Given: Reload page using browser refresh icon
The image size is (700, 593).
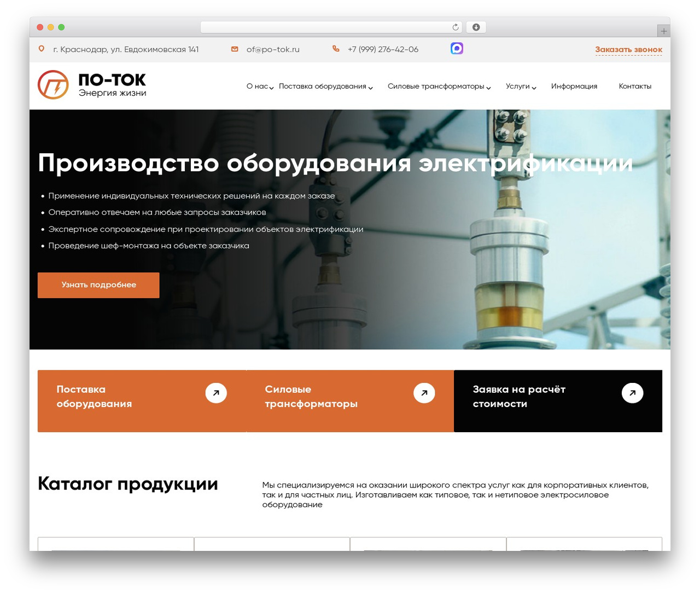Looking at the screenshot, I should click(x=456, y=27).
